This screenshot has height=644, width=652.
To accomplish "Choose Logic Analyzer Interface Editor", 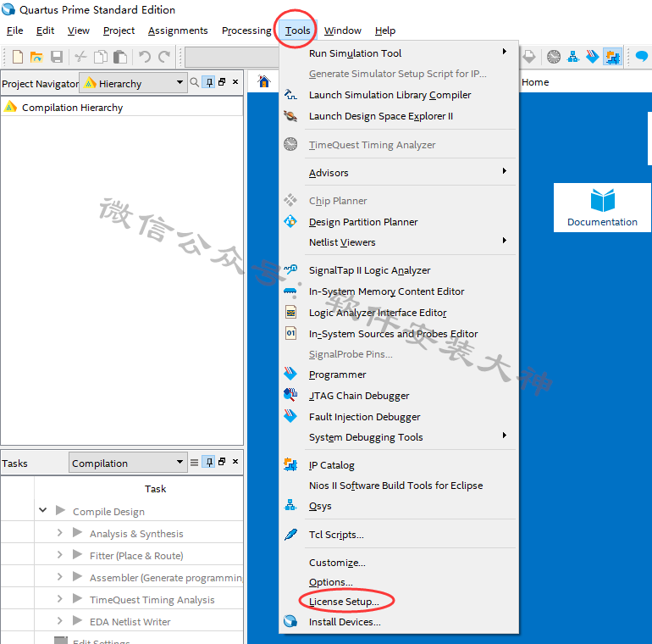I will tap(399, 313).
